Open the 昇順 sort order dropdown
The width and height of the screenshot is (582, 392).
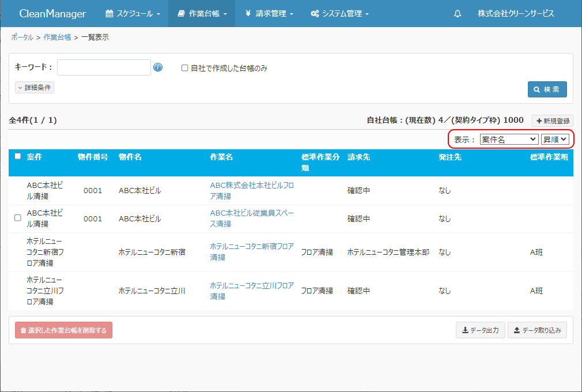[554, 139]
